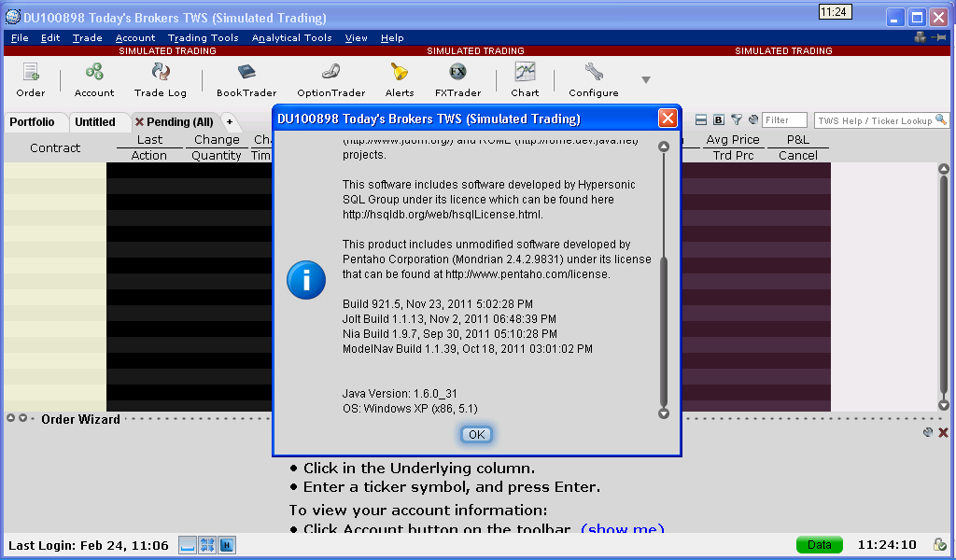Switch to the Portfolio tab
The image size is (956, 560).
click(33, 122)
